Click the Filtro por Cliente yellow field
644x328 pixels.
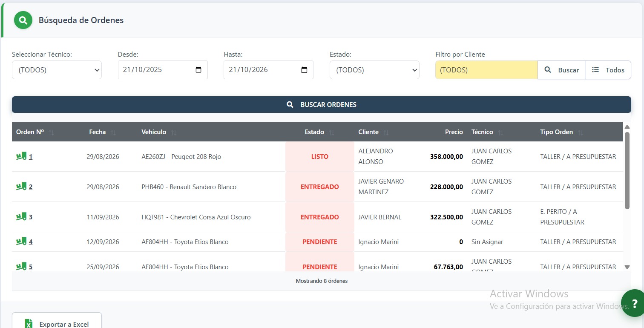click(486, 70)
